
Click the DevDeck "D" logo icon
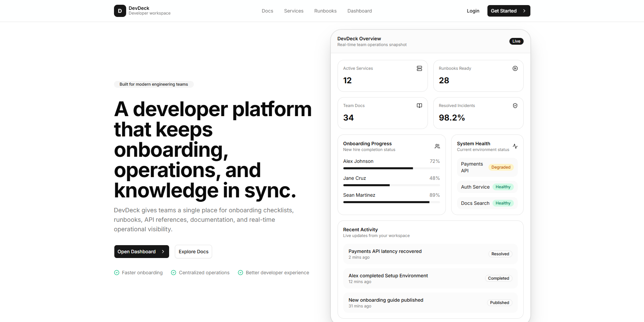click(120, 11)
